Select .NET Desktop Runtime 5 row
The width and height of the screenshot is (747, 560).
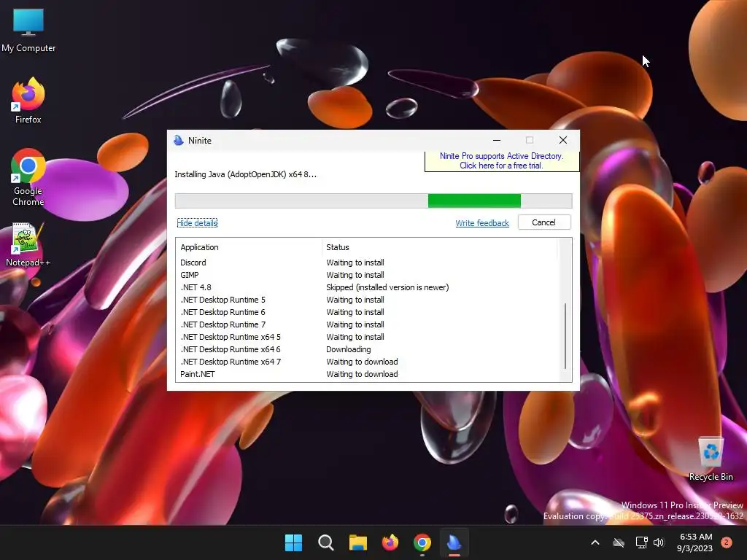pyautogui.click(x=367, y=300)
